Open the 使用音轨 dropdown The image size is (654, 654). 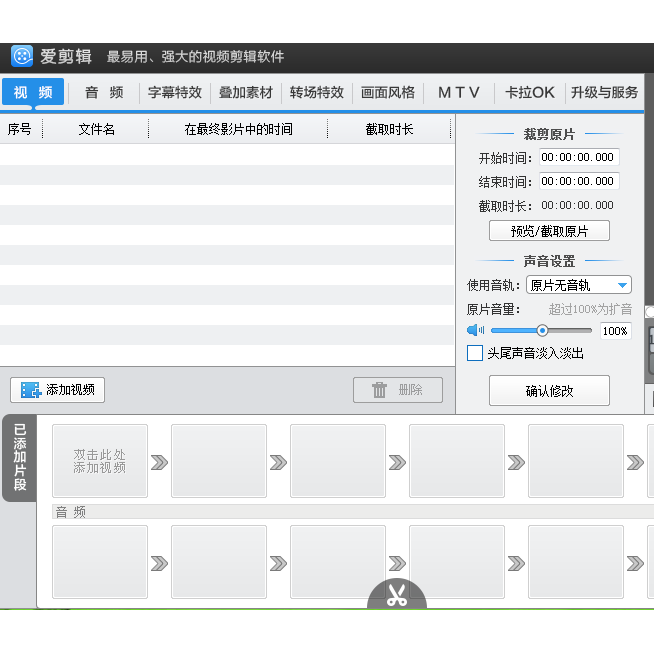[579, 285]
